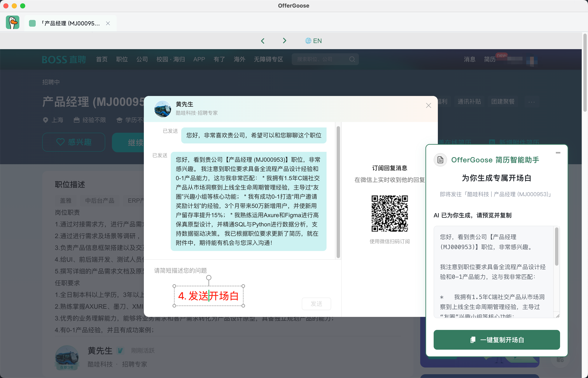Go back with the left arrow
Image resolution: width=588 pixels, height=378 pixels.
[x=262, y=41]
